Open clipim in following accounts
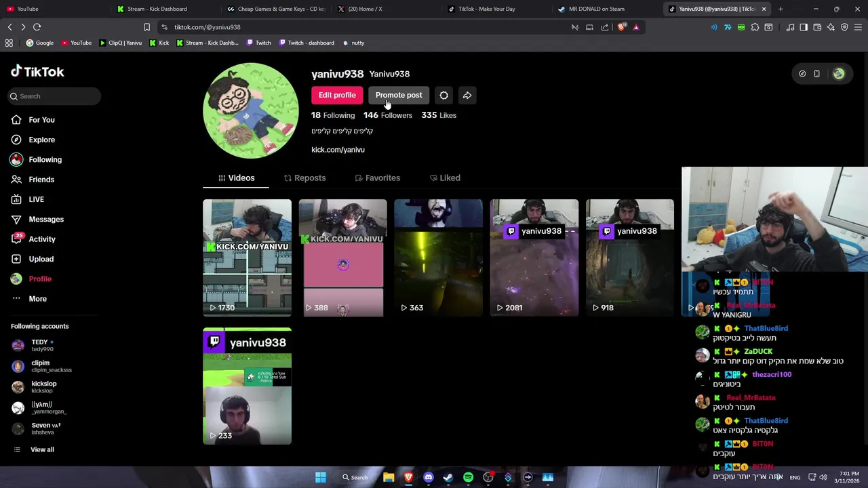 tap(41, 367)
